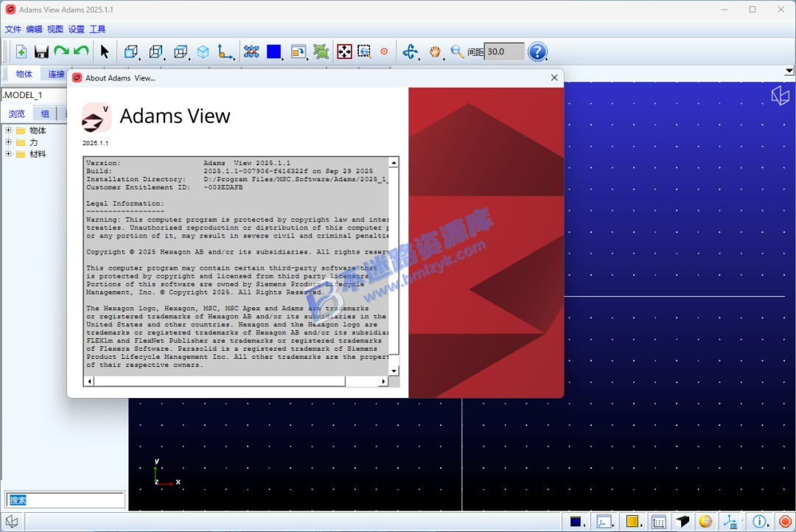Open the ribbon overflow arrow at far right

click(789, 71)
